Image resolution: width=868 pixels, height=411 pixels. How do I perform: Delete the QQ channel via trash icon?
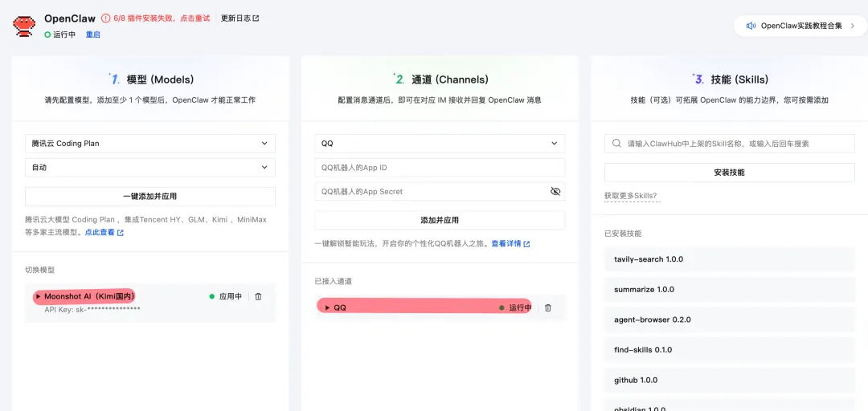click(548, 307)
